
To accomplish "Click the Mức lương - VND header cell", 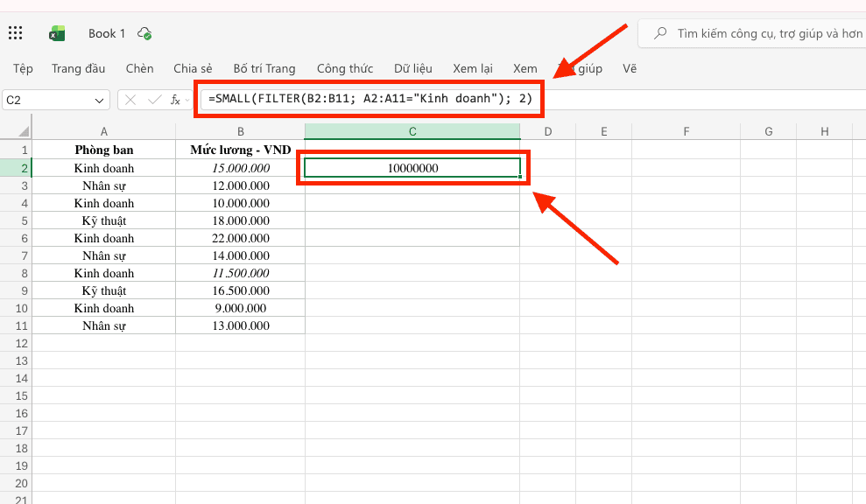I will [x=240, y=150].
